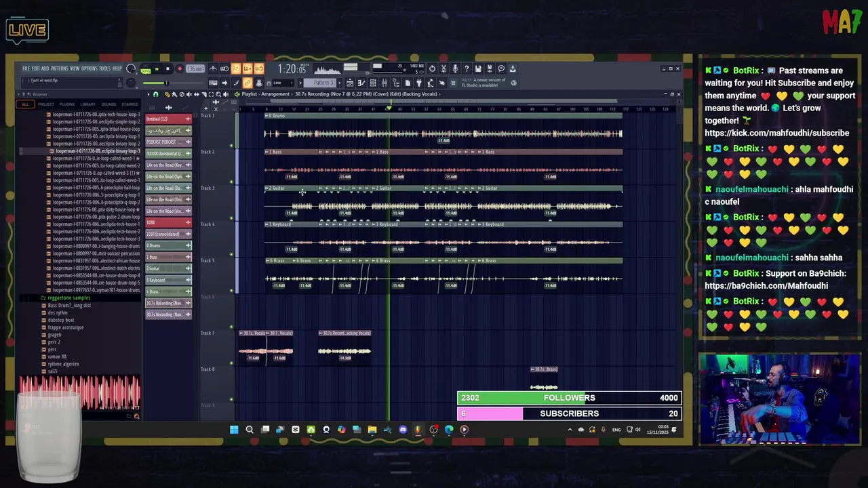Open the tempo tapper icon

click(430, 83)
